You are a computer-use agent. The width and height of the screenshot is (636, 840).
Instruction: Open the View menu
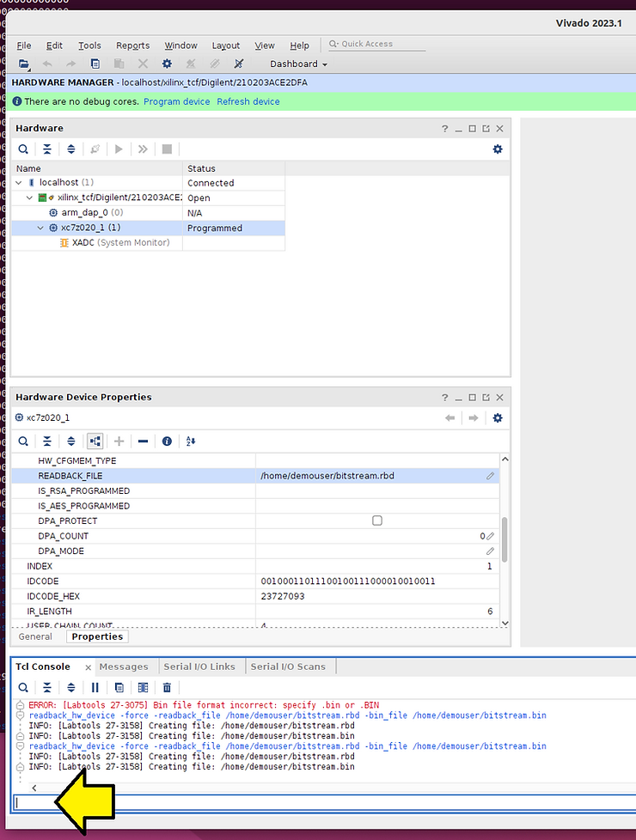[x=265, y=46]
